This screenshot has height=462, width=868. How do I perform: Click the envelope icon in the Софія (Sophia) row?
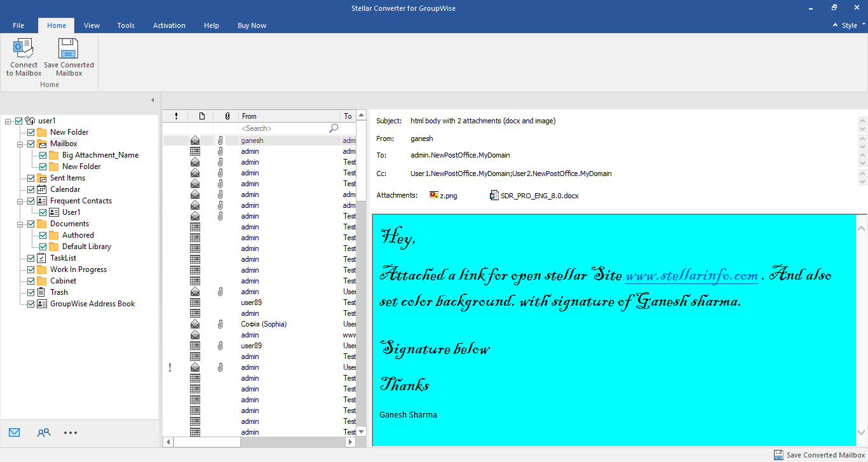[195, 324]
